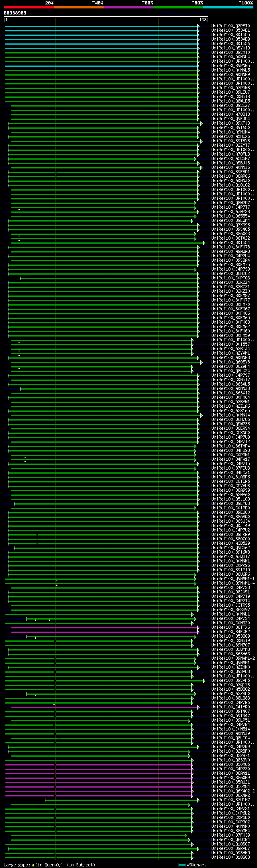Select label UniRef100_C4IYR0
The image size is (257, 868).
click(x=230, y=707)
